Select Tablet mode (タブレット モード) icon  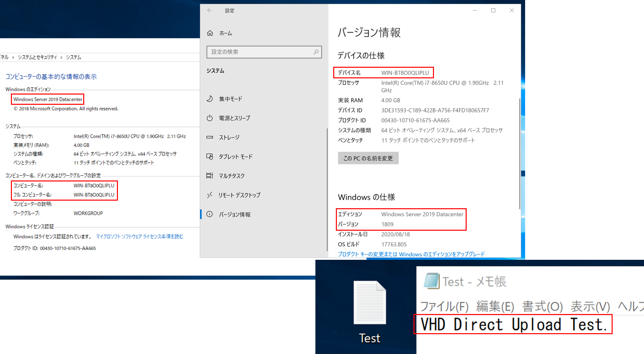(x=210, y=156)
